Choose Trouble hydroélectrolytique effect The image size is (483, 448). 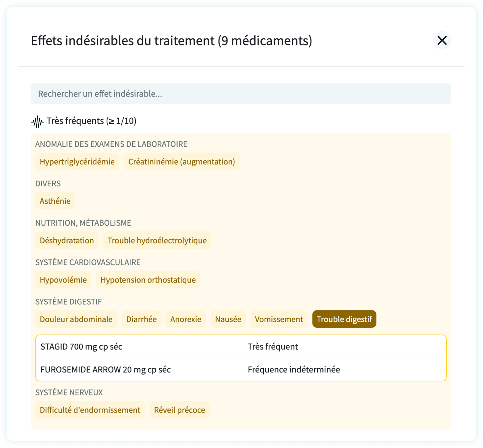pos(157,240)
